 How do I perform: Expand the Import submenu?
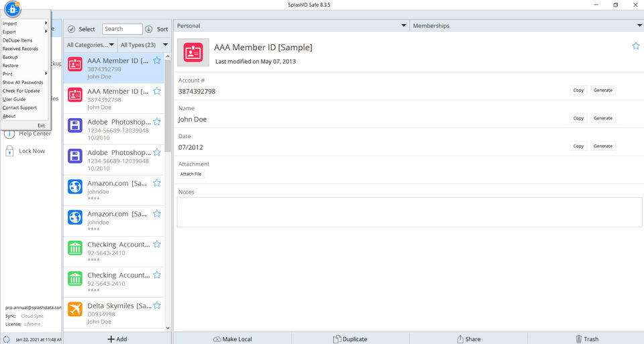pos(25,23)
